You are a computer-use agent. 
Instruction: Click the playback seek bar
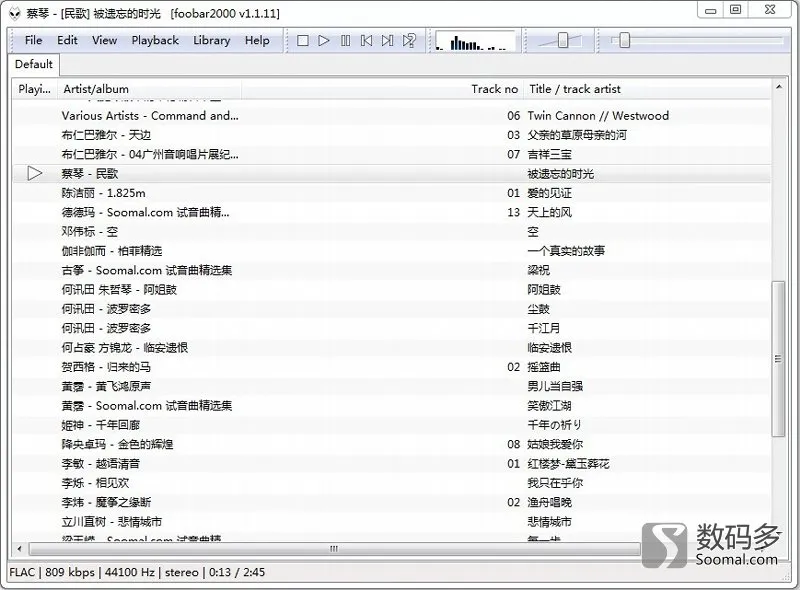coord(697,40)
